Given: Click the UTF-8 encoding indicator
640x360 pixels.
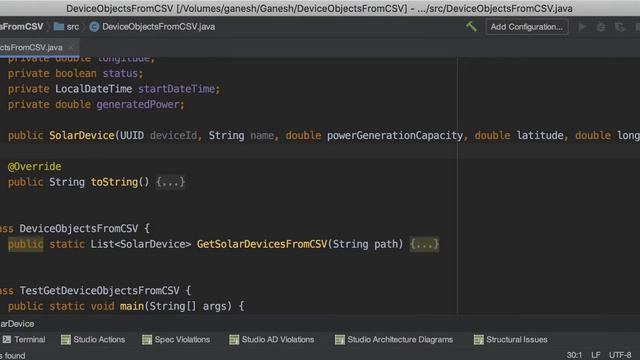Looking at the screenshot, I should click(620, 355).
